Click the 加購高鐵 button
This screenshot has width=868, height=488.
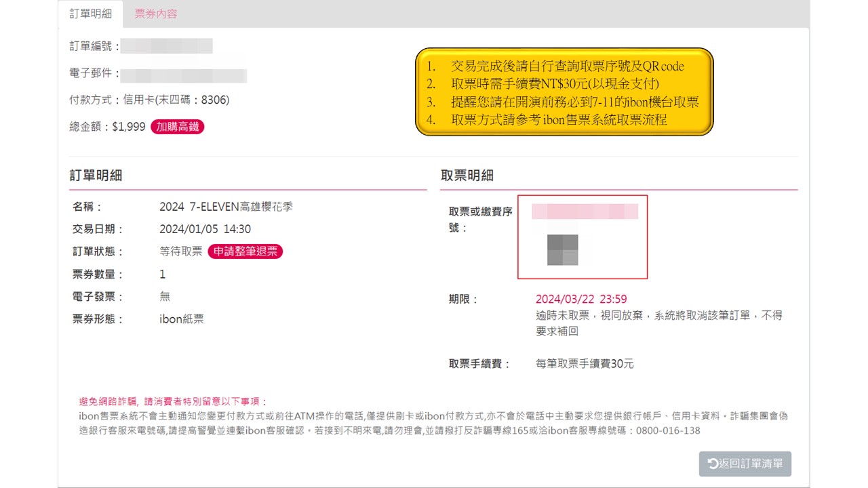177,126
